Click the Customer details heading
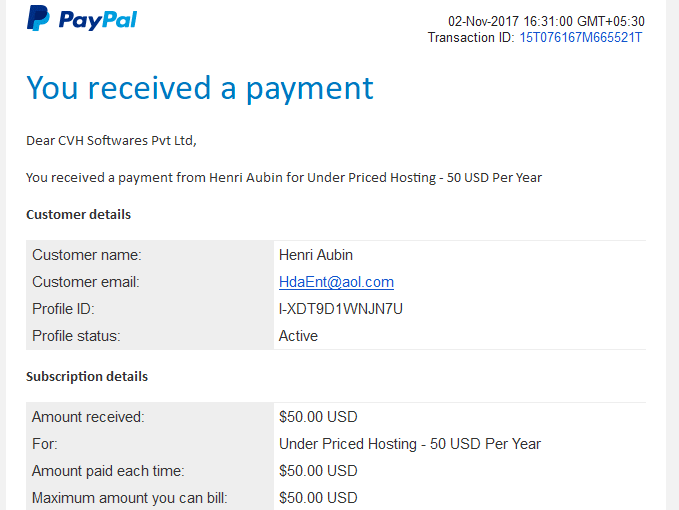This screenshot has height=510, width=679. coord(78,215)
